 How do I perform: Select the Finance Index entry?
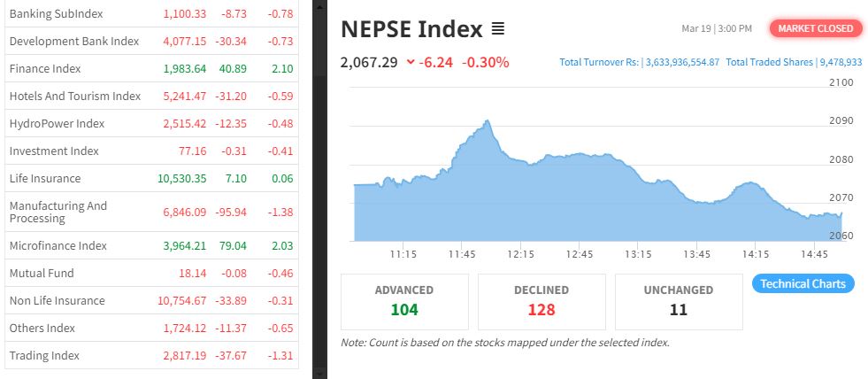pos(44,68)
